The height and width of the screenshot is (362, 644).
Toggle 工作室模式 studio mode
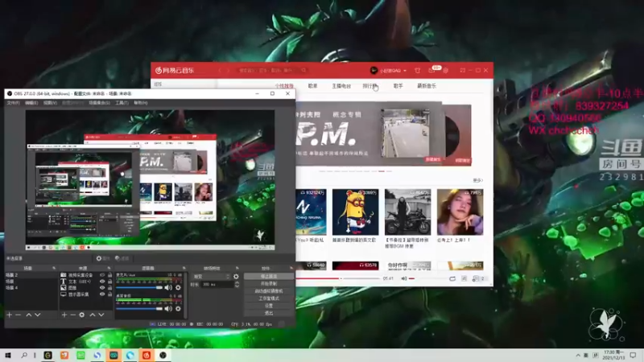(269, 298)
